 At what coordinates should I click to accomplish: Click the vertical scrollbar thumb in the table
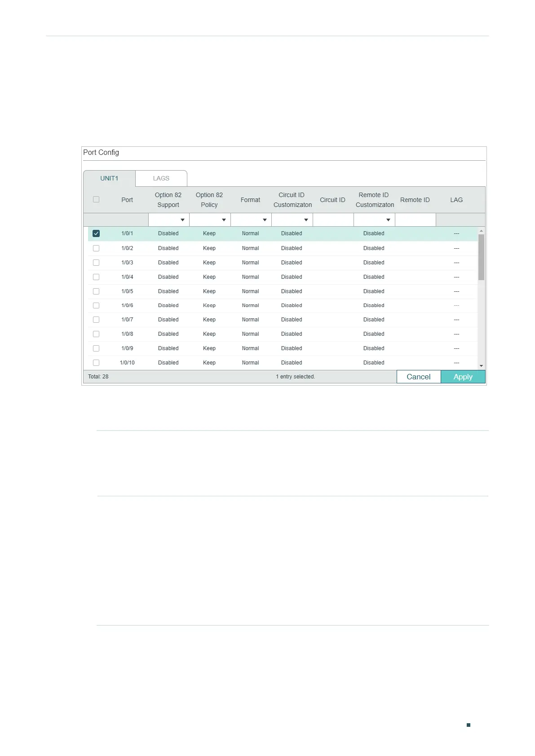(481, 257)
